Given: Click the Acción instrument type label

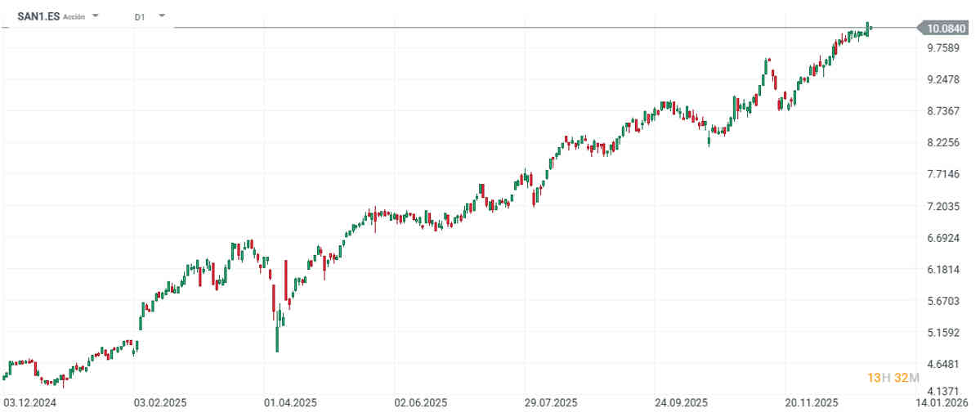Looking at the screenshot, I should [74, 16].
